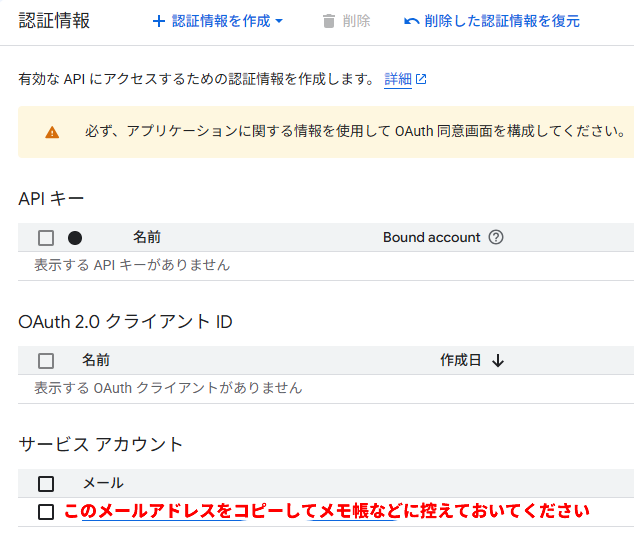Click the black circle status icon
The image size is (634, 547).
point(75,238)
